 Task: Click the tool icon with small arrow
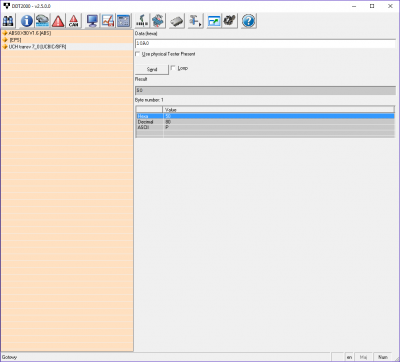tap(195, 21)
